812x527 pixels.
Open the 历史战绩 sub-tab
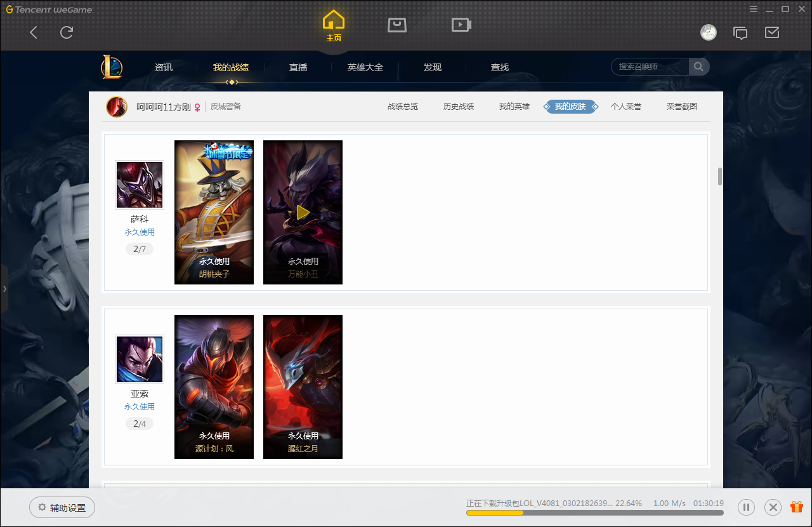click(459, 107)
